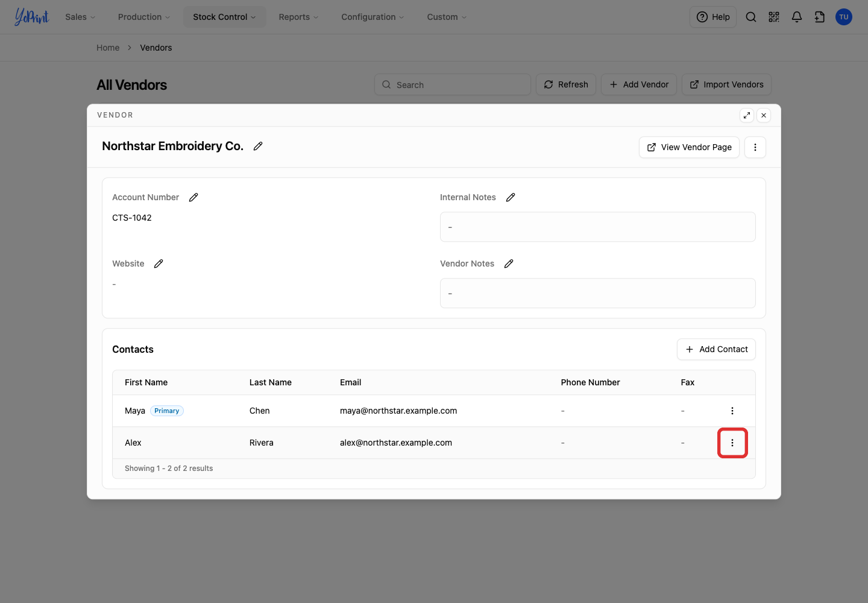Edit the vendor name Northstar Embroidery Co.

(x=258, y=146)
